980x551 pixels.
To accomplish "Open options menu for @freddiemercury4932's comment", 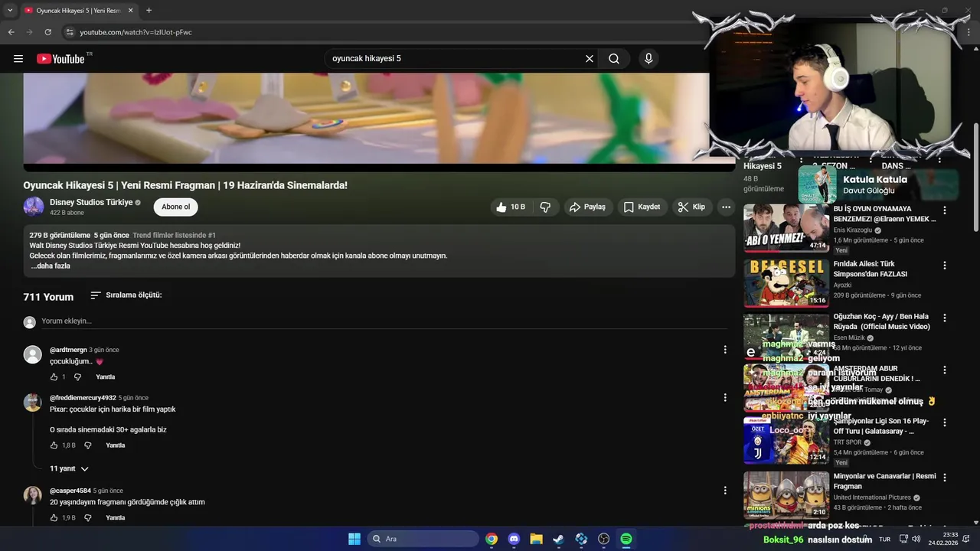I will [x=725, y=397].
